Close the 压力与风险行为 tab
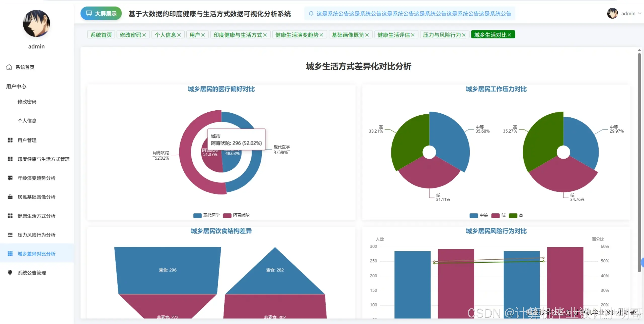Screen dimensions: 644x324 (x=464, y=35)
